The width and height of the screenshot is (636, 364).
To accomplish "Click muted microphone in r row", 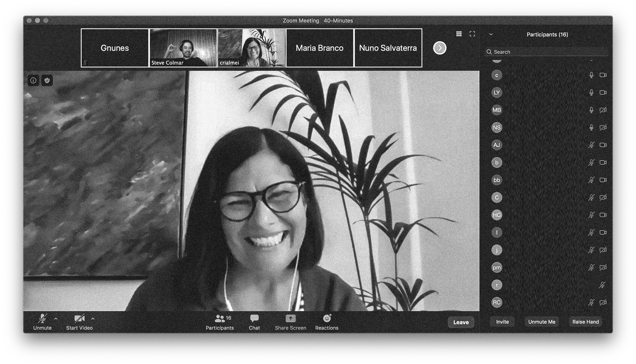I will 602,285.
